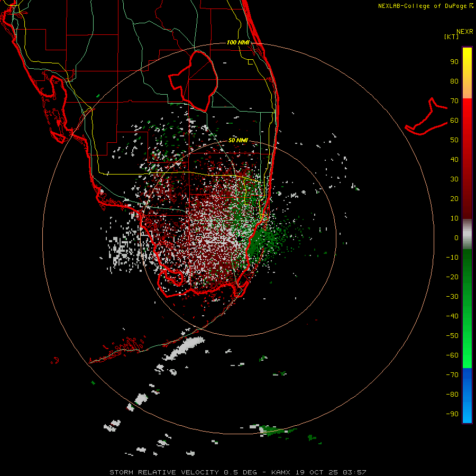Select the -20 value on velocity scale

pyautogui.click(x=452, y=277)
